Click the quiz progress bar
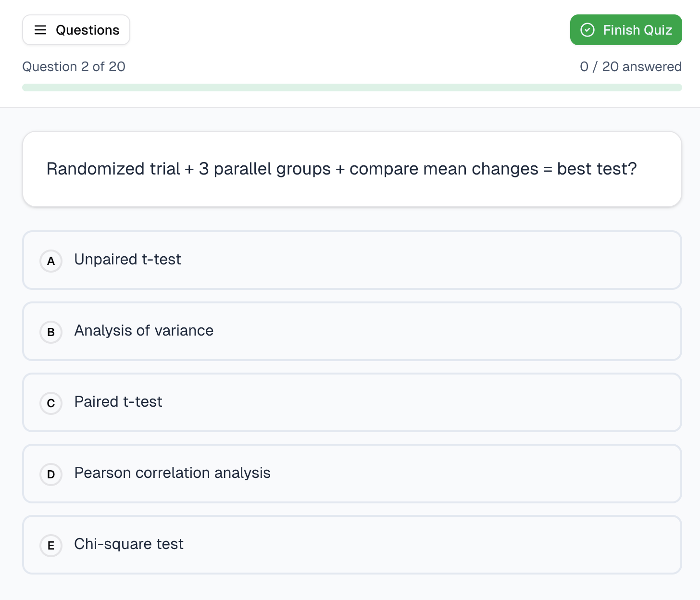 pyautogui.click(x=352, y=87)
